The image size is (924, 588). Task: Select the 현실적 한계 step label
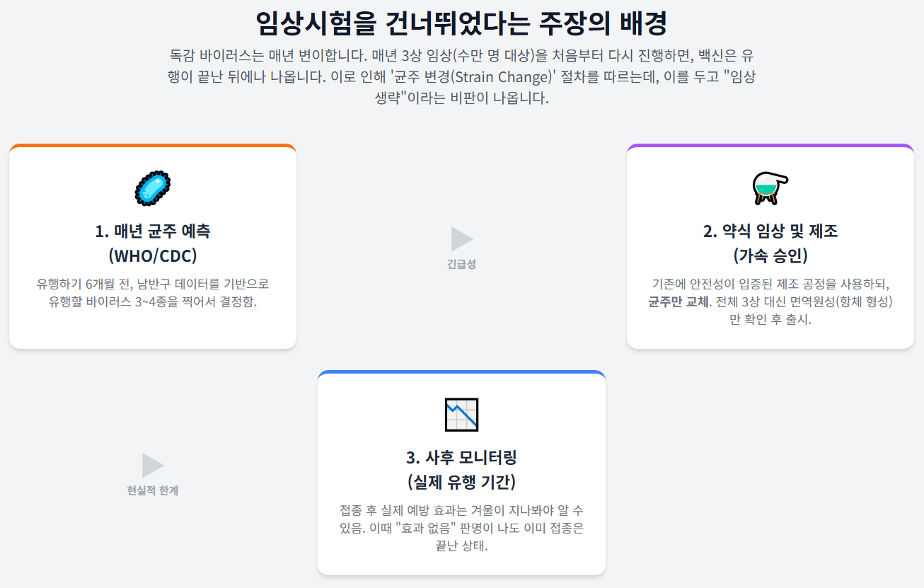(151, 489)
